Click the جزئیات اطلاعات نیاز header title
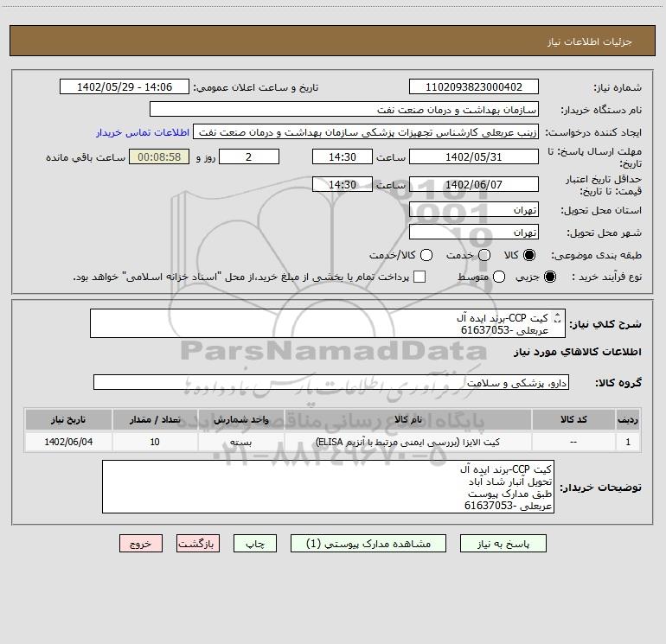 tap(590, 41)
